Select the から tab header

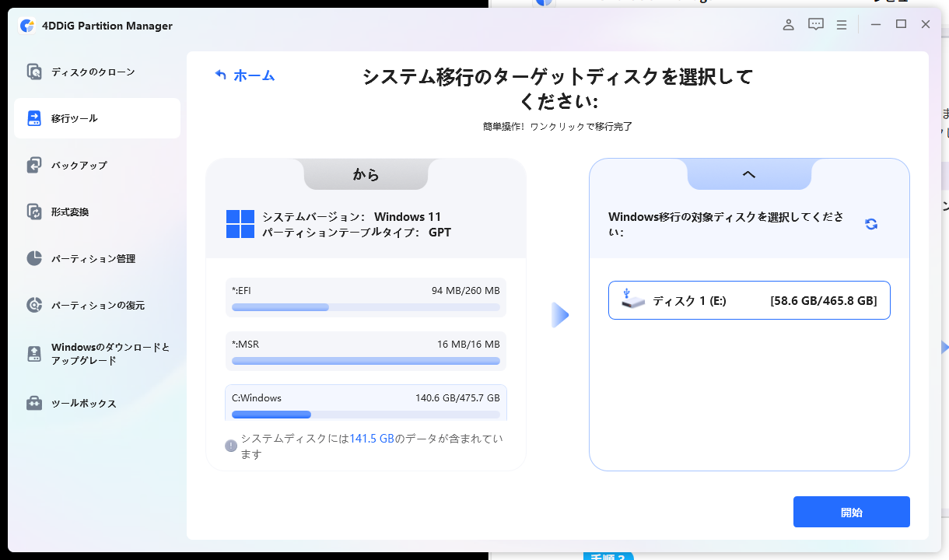366,175
